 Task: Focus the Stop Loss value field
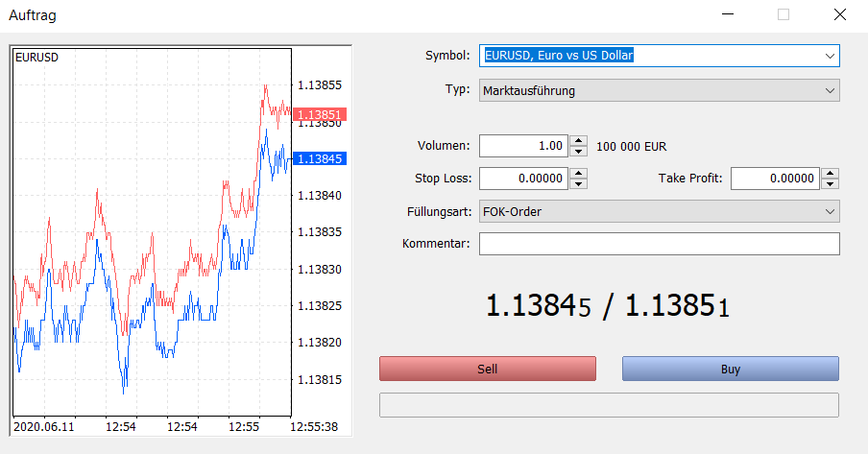523,179
